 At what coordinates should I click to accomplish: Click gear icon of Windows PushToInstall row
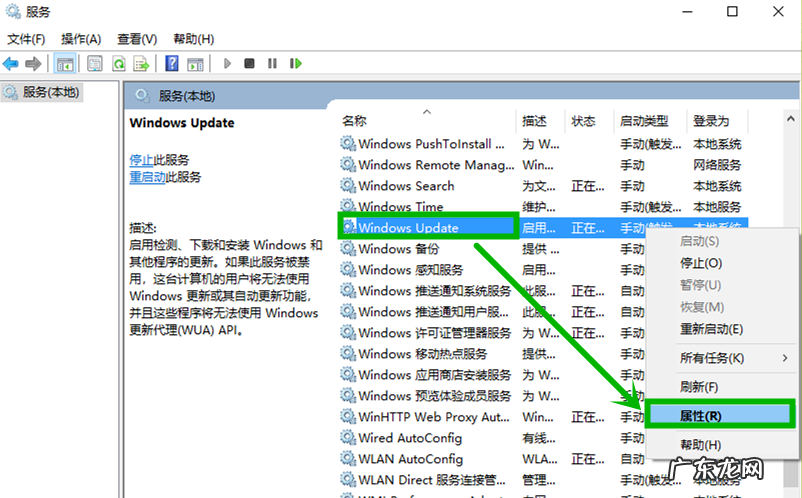[348, 143]
